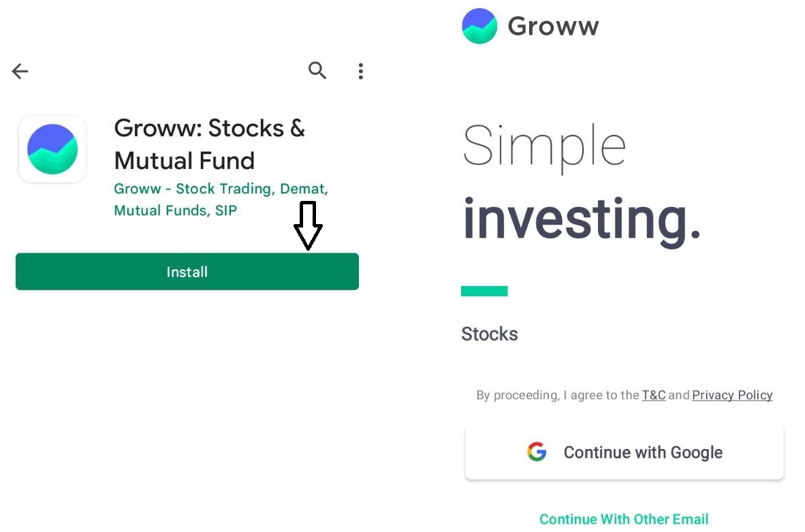Click the Groww logo on the welcome screen

[479, 25]
